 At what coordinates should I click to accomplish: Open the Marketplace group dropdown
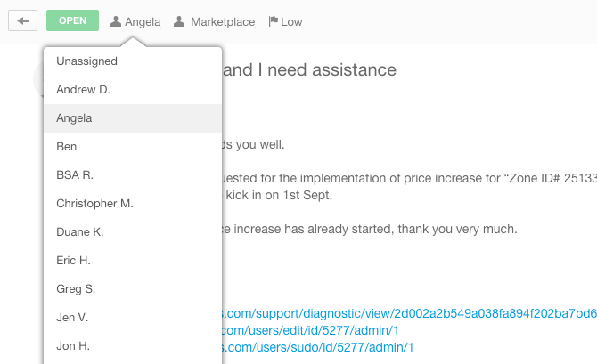coord(215,21)
